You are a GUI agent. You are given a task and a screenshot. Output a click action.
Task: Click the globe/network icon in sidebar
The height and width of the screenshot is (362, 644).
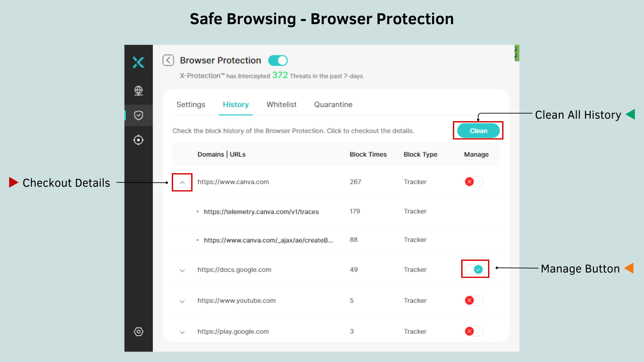[138, 90]
